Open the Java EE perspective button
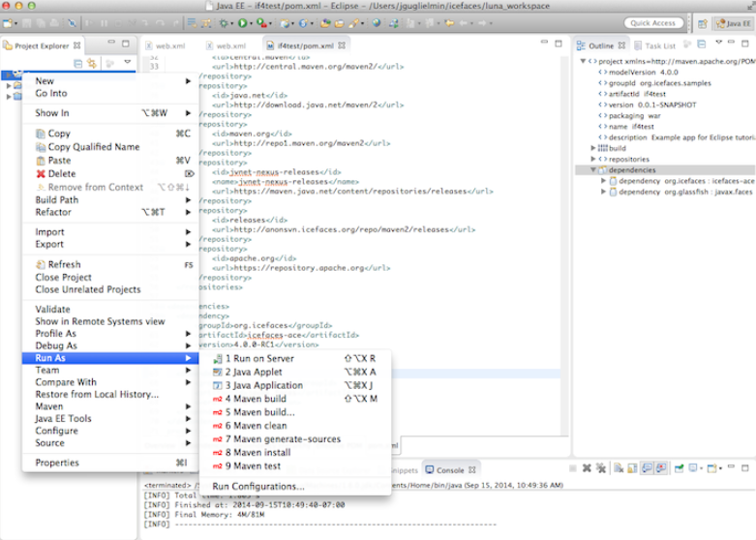This screenshot has width=756, height=540. point(731,22)
